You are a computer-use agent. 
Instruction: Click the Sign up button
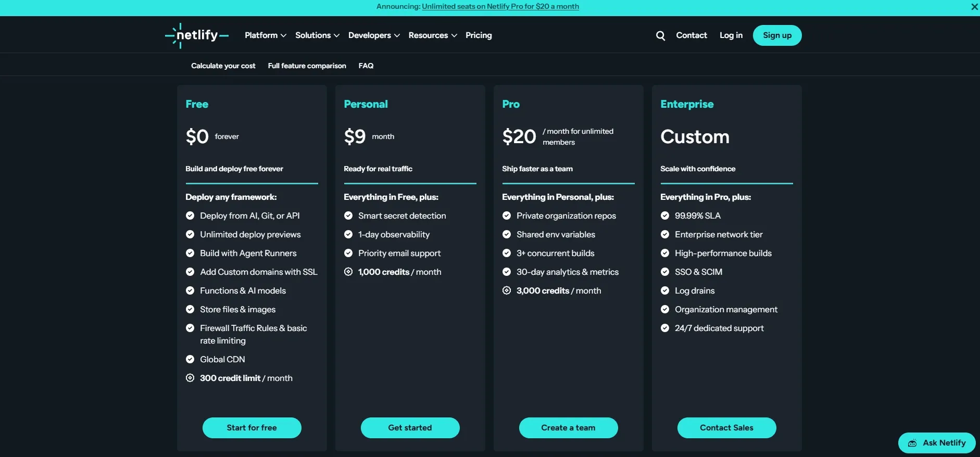click(777, 35)
